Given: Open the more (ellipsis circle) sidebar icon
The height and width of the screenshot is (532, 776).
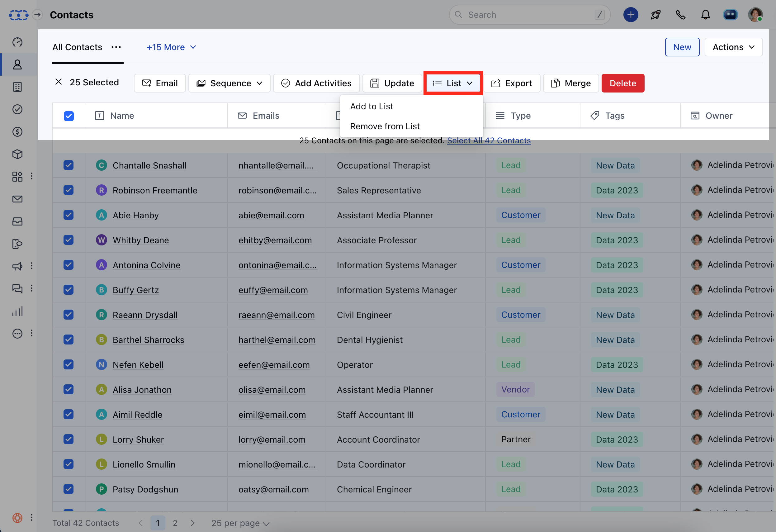Looking at the screenshot, I should pyautogui.click(x=17, y=333).
